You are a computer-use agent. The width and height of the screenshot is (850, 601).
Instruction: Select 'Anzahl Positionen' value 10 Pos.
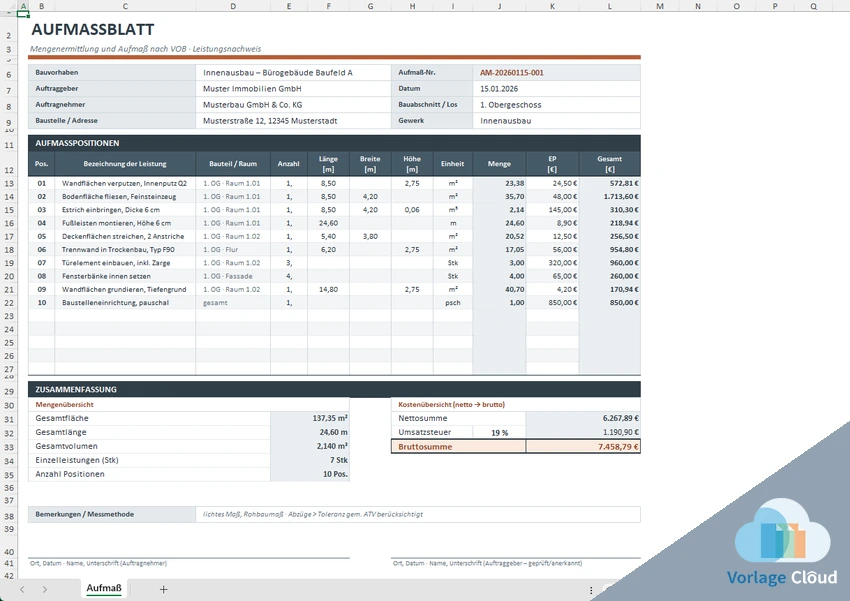coord(310,474)
